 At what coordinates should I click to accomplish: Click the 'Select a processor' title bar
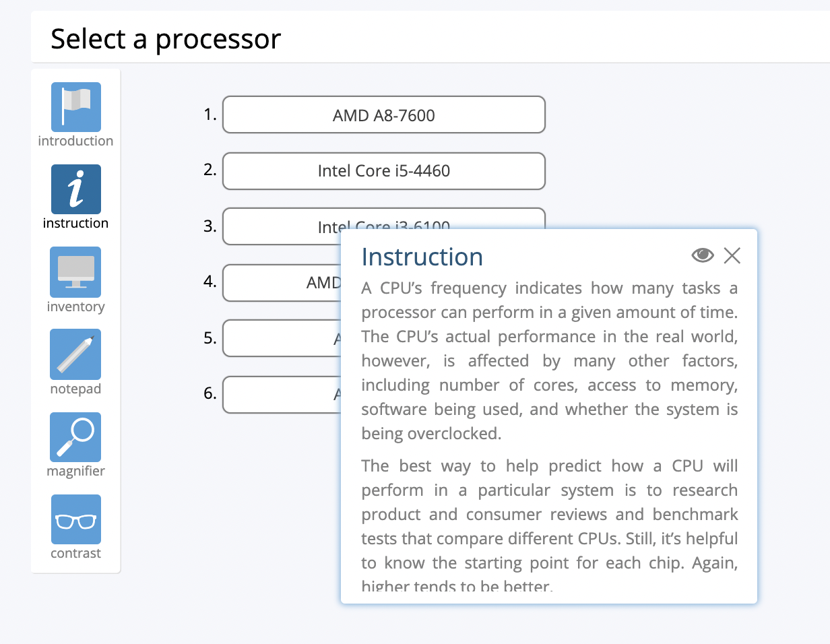coord(166,39)
